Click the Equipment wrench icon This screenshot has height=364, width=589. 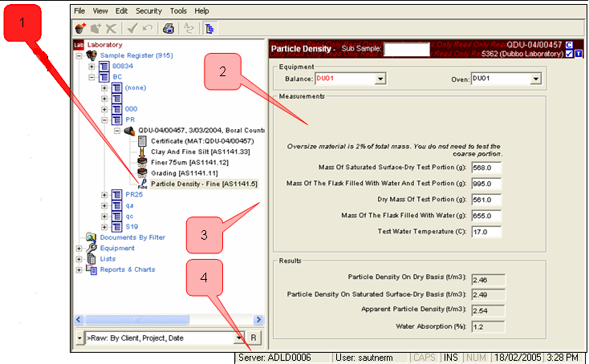(91, 248)
